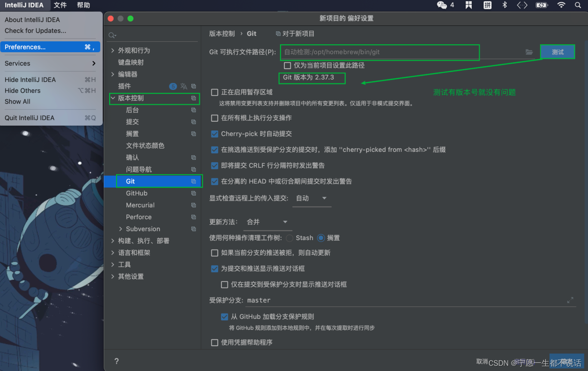Uncheck CRLF line separator warning checkbox
The height and width of the screenshot is (371, 588).
tap(215, 165)
